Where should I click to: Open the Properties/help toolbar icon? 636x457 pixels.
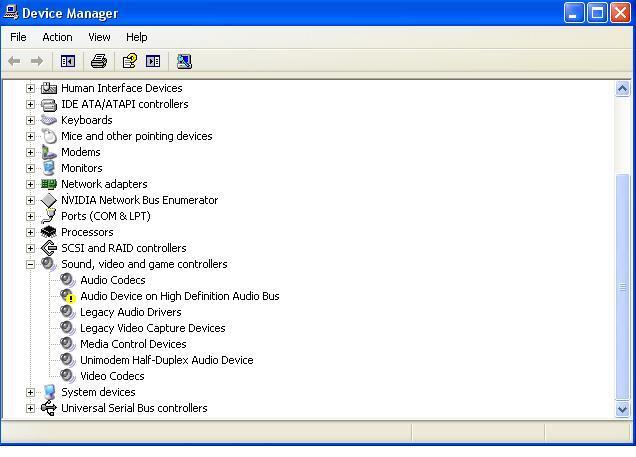pos(130,61)
